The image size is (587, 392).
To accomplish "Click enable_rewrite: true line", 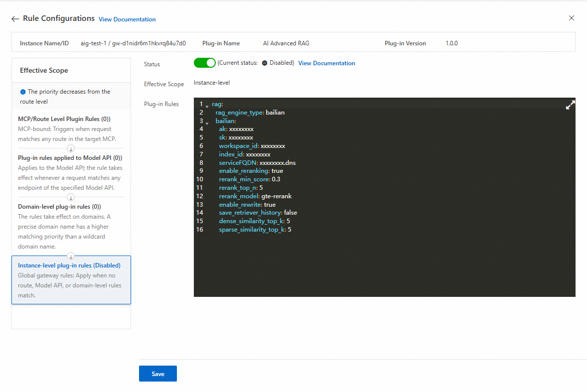I will (x=247, y=205).
